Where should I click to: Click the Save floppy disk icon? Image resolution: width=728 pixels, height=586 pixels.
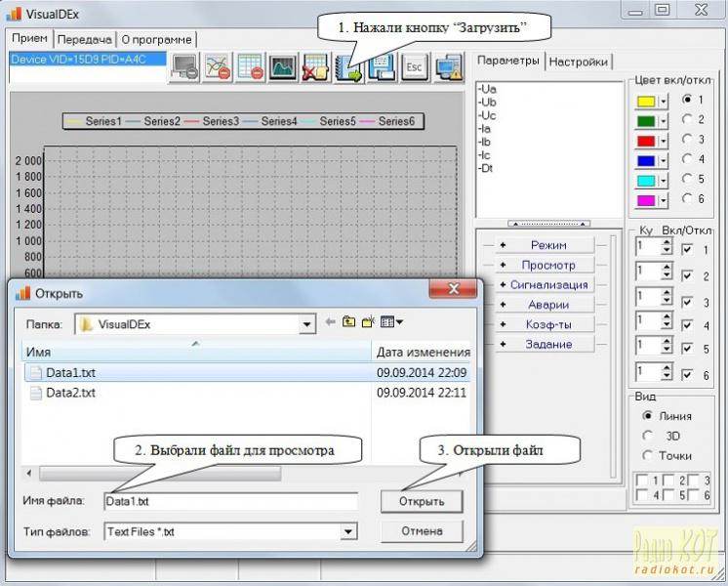382,66
